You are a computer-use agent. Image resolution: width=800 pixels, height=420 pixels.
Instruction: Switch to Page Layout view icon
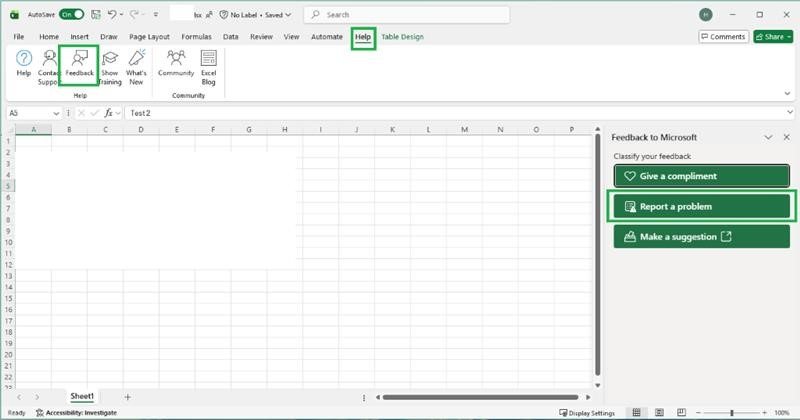click(659, 412)
